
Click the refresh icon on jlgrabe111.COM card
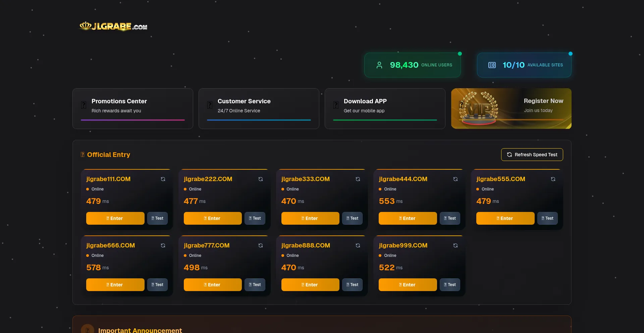pyautogui.click(x=163, y=179)
